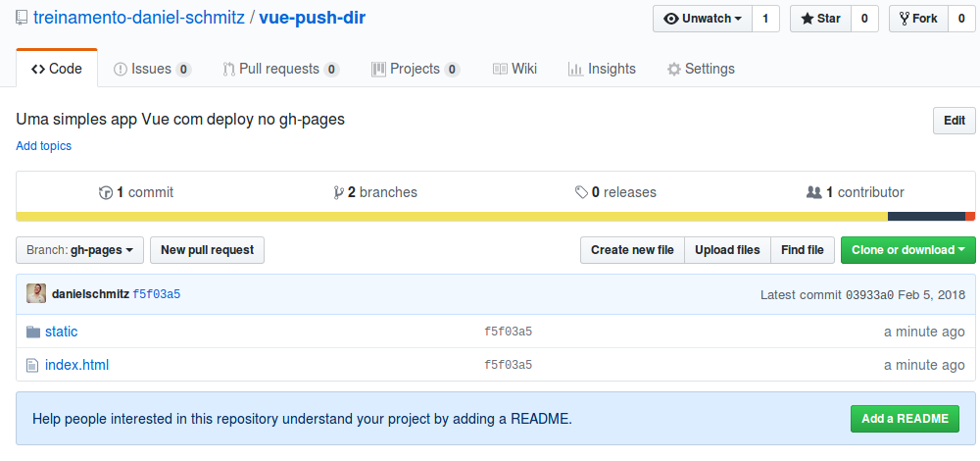Viewport: 980px width, 461px height.
Task: Click the Projects counter badge 0
Action: 453,70
